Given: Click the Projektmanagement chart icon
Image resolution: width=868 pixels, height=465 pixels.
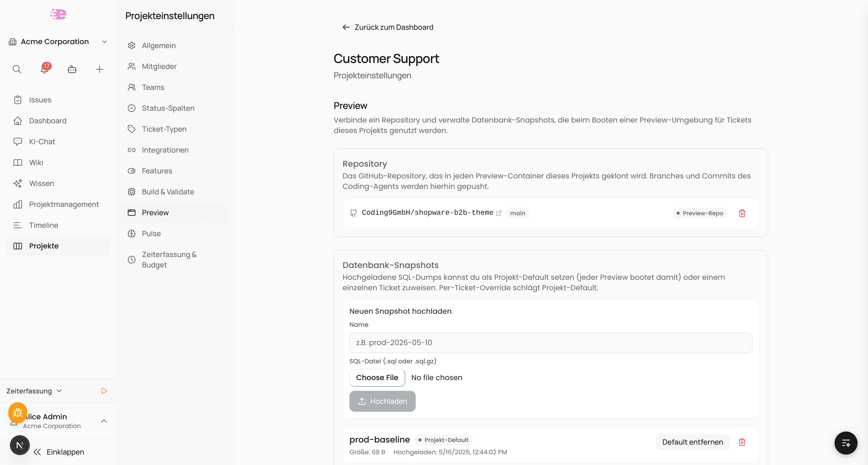Looking at the screenshot, I should point(18,204).
